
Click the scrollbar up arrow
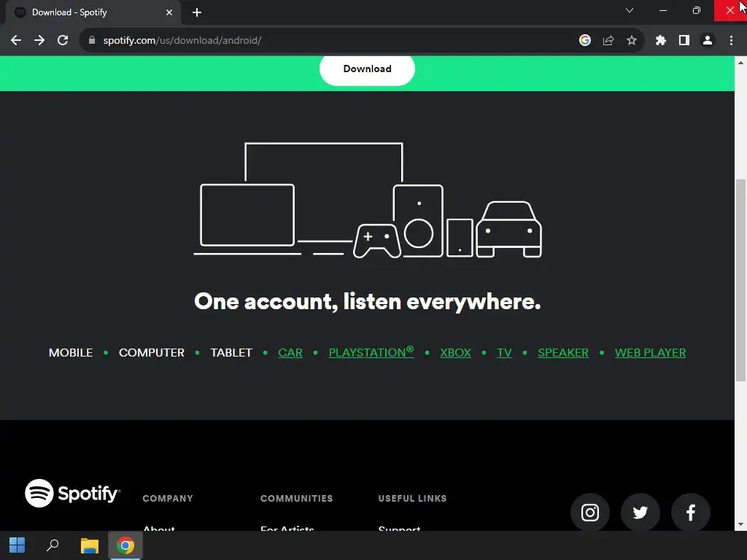tap(740, 63)
